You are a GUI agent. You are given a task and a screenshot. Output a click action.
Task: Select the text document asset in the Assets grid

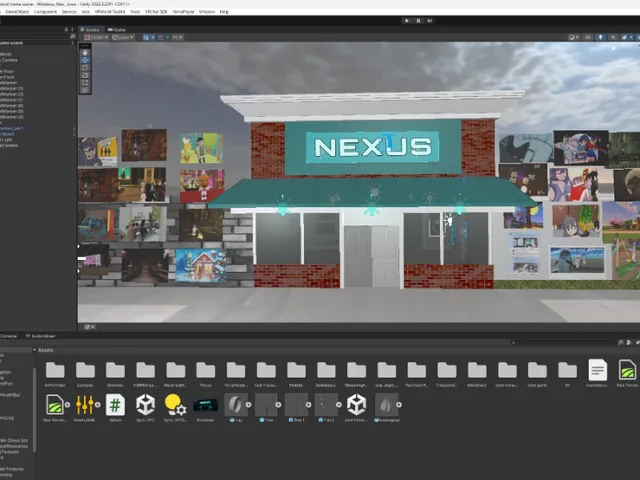tap(598, 373)
